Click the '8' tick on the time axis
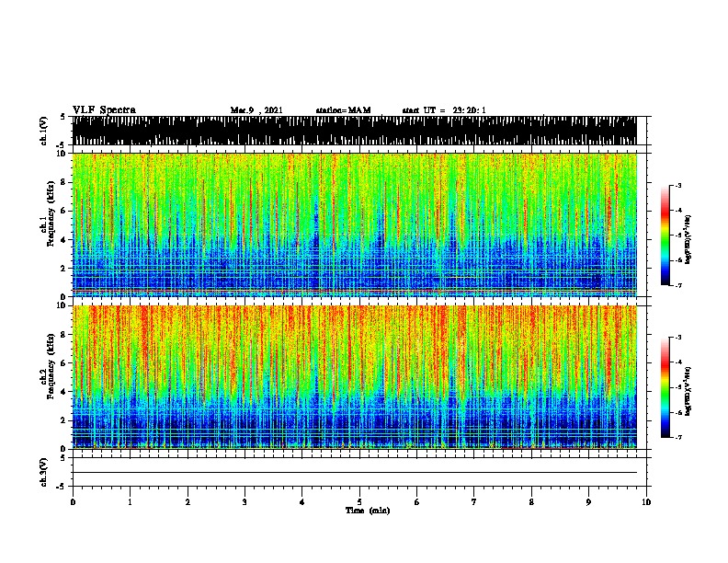The image size is (728, 563). coord(531,502)
